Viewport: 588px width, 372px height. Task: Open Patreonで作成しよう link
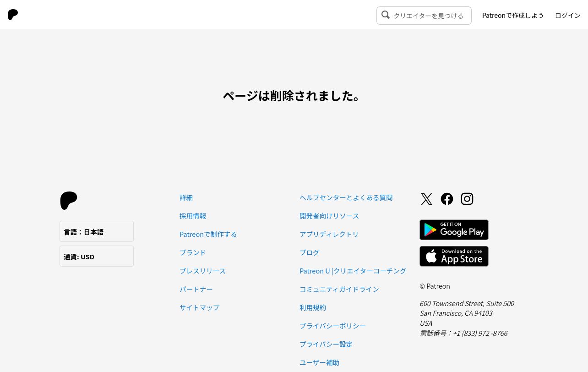tap(513, 15)
